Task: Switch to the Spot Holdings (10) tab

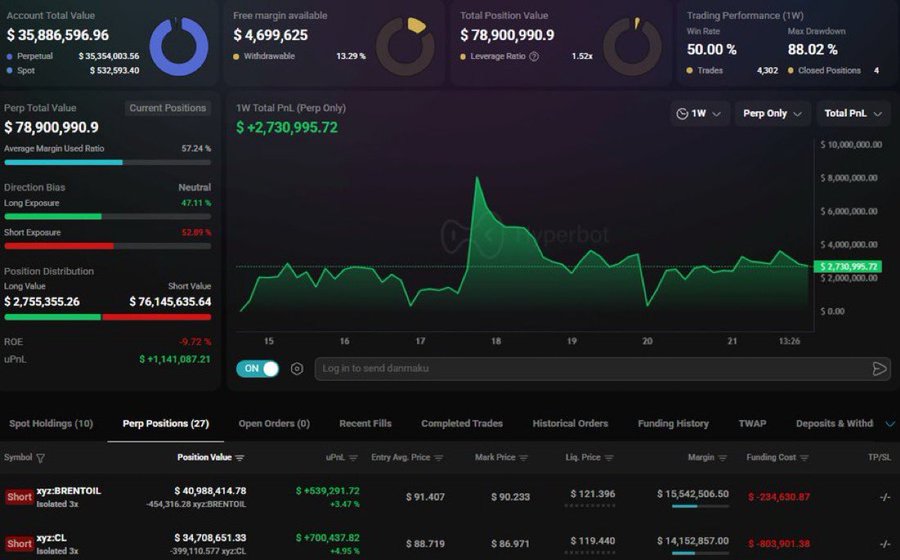Action: 51,424
